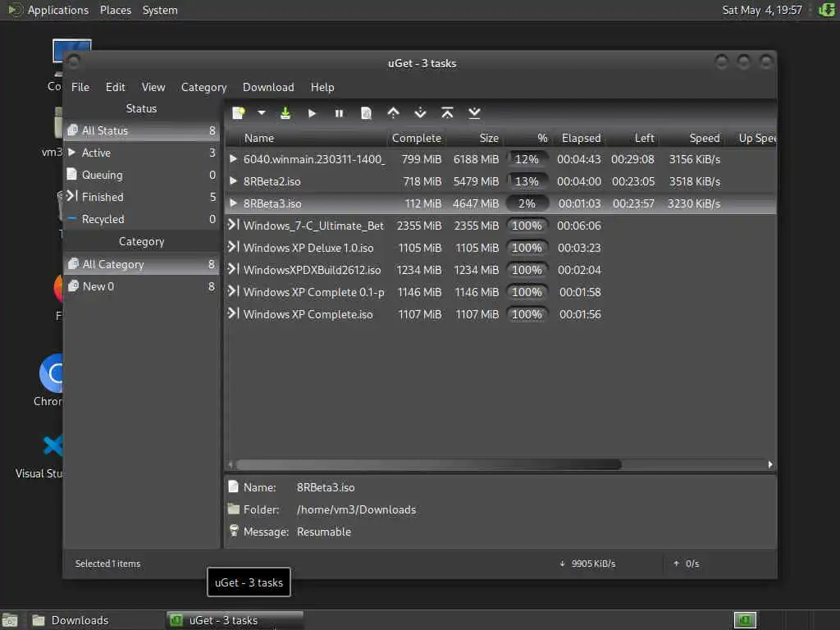The width and height of the screenshot is (840, 630).
Task: Click the /home/vm3/Downloads folder path
Action: pyautogui.click(x=356, y=510)
